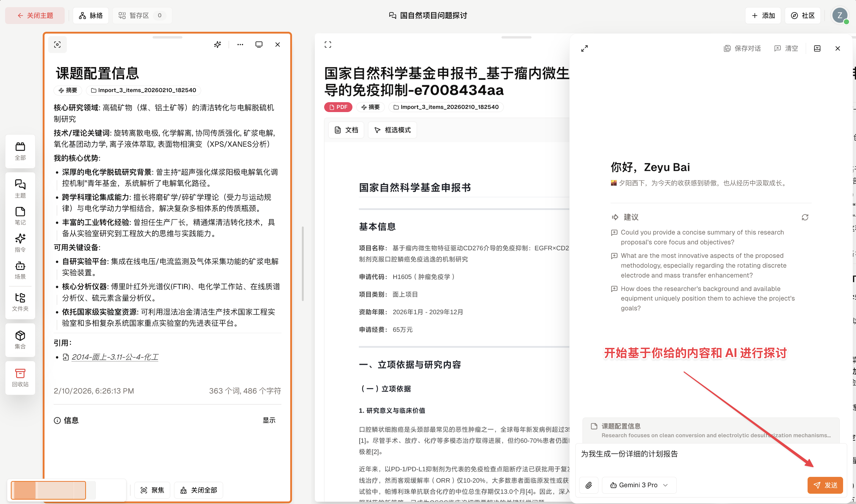The image size is (856, 504).
Task: Click the focus target icon in note header
Action: click(58, 45)
